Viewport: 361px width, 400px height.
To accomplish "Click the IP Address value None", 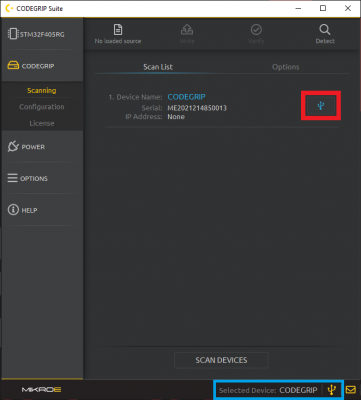I will click(x=176, y=117).
